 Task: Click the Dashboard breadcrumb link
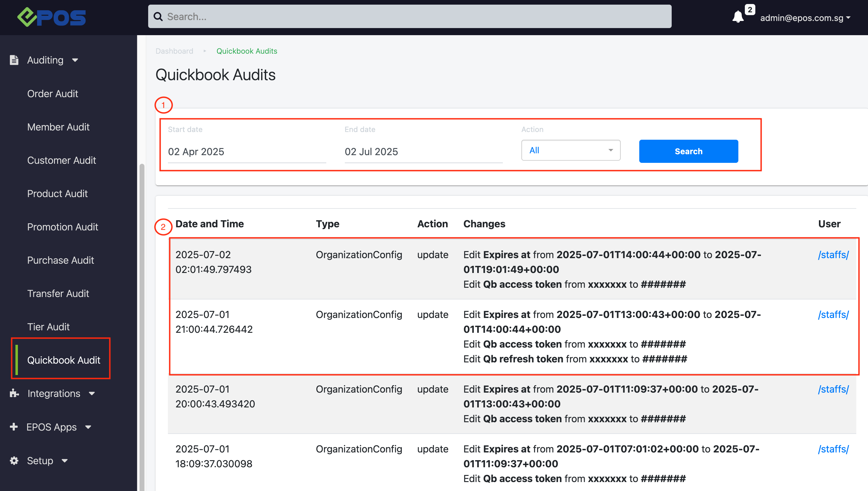[x=174, y=51]
